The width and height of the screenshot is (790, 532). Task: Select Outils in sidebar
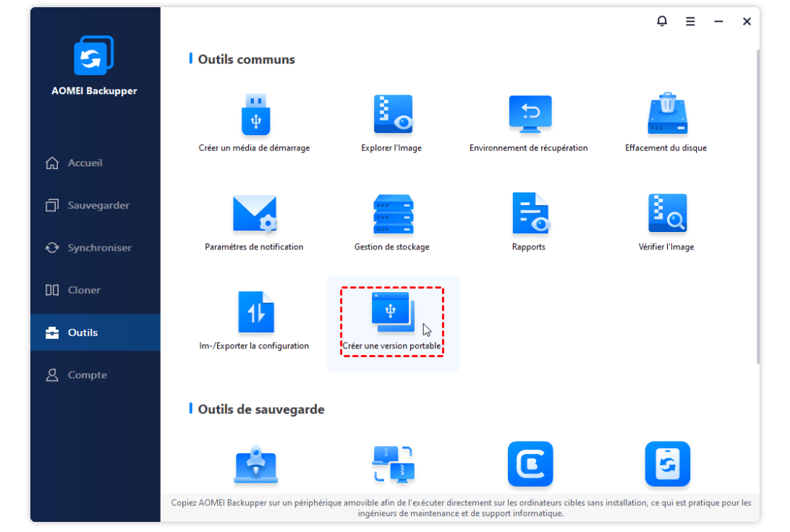pos(95,332)
